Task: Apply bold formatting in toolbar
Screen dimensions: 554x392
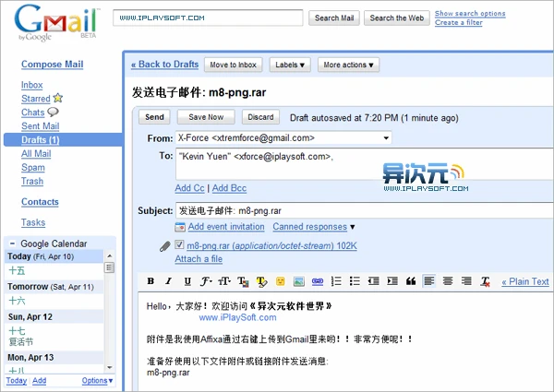Action: click(x=151, y=281)
